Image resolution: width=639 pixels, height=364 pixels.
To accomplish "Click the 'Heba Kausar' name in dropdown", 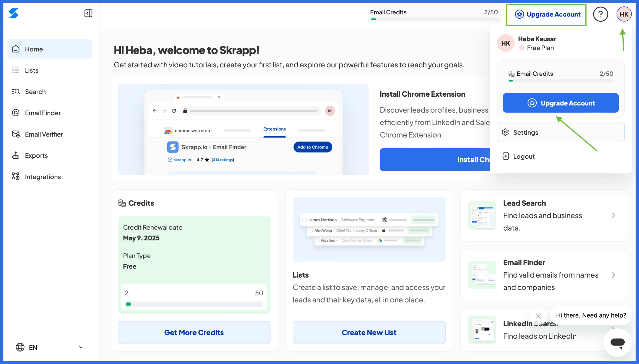I will (537, 39).
